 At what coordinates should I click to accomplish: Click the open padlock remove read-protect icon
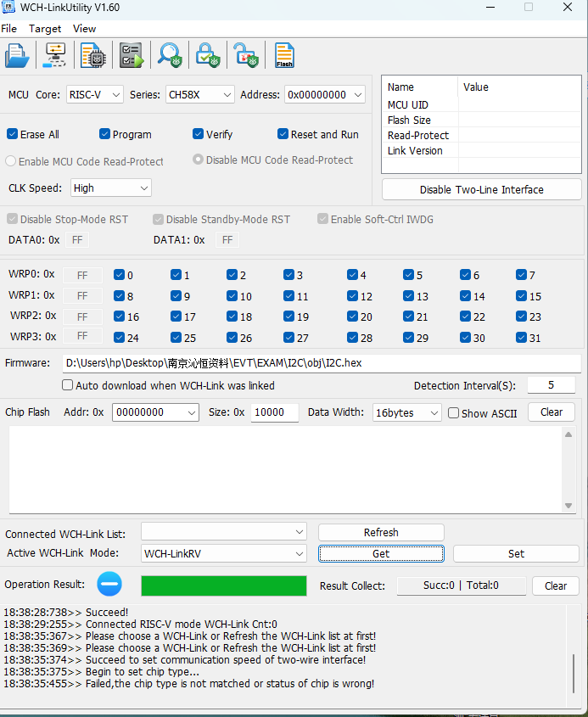245,56
